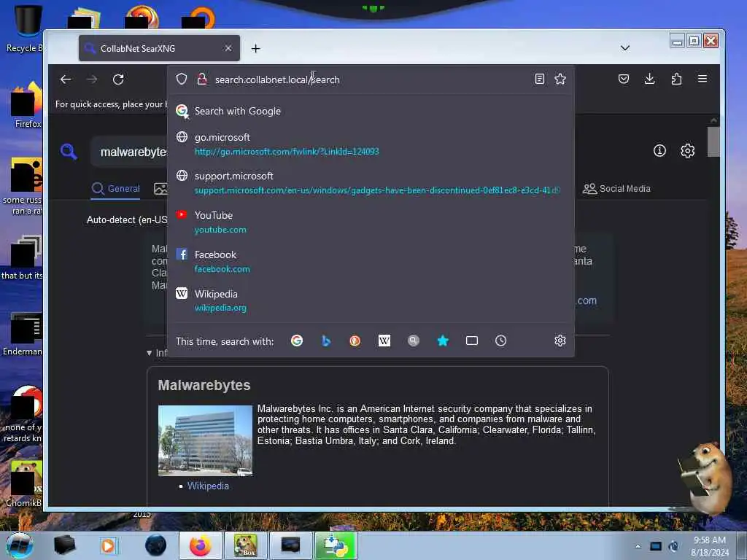The image size is (747, 560).
Task: Bookmark this page with the star icon
Action: click(560, 79)
